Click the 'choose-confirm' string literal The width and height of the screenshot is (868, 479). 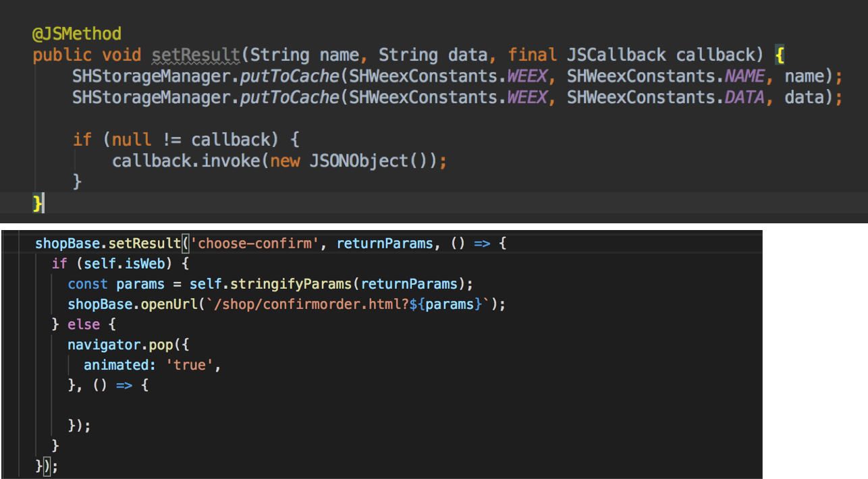(x=254, y=243)
